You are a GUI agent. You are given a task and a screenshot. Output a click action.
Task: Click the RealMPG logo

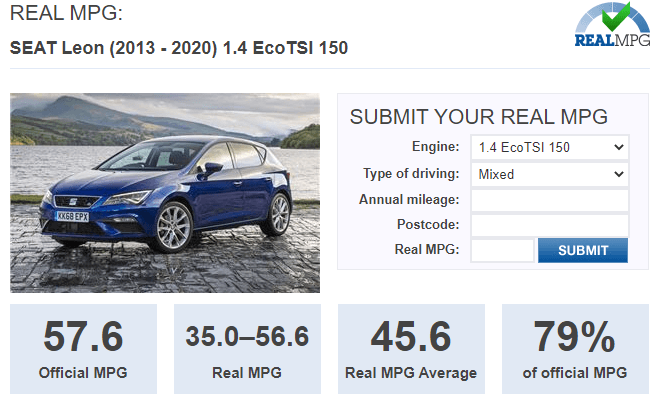pos(612,25)
